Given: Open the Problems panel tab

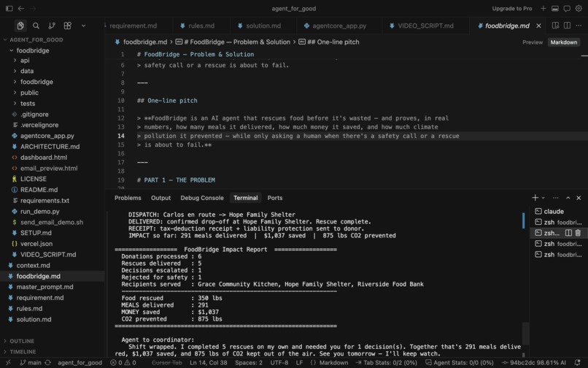Looking at the screenshot, I should (x=128, y=198).
